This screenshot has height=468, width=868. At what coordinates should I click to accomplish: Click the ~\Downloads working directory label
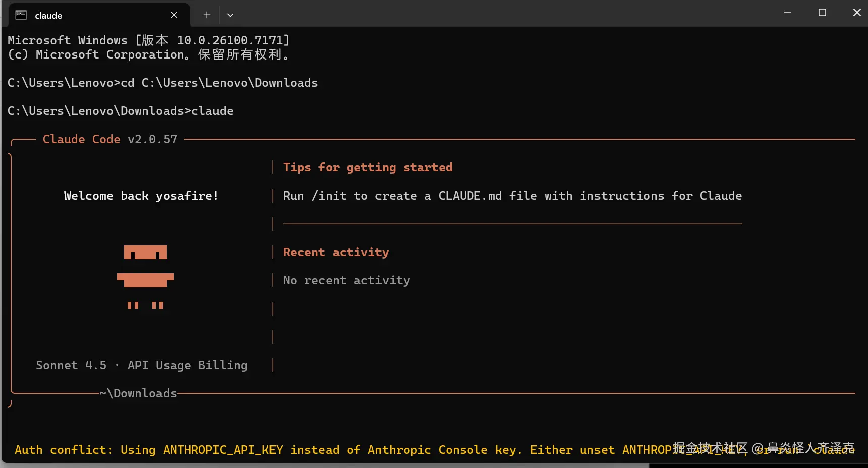point(138,393)
